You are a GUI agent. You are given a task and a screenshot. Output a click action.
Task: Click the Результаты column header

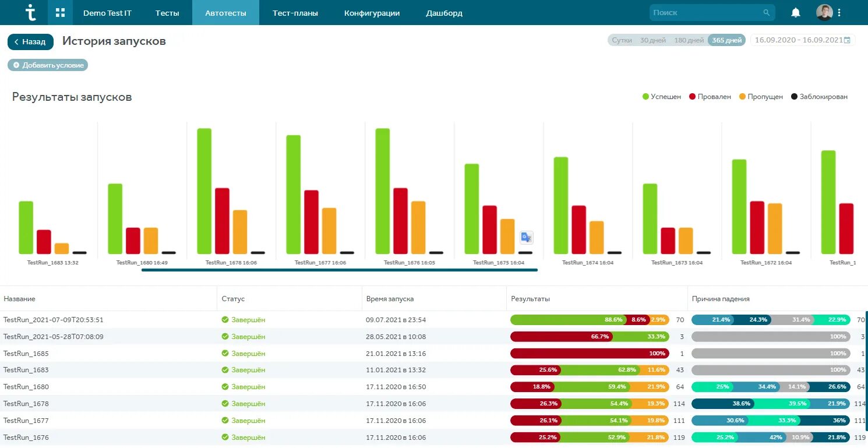pyautogui.click(x=530, y=299)
